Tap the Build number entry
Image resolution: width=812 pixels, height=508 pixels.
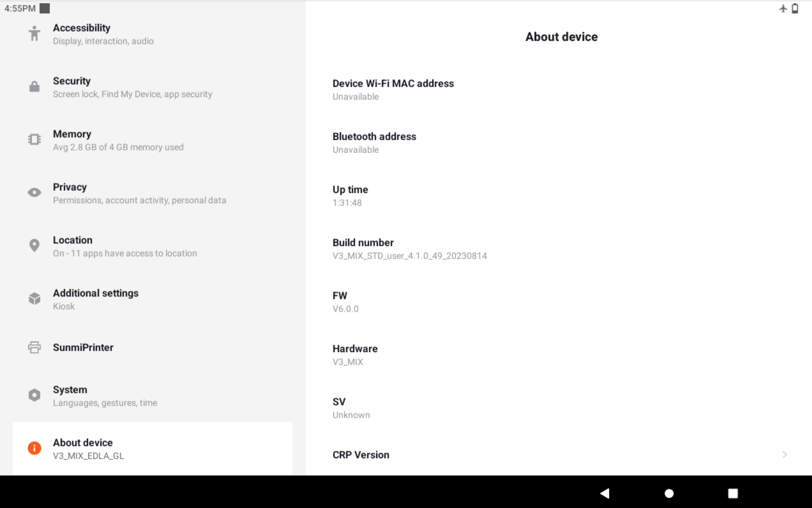pos(409,249)
